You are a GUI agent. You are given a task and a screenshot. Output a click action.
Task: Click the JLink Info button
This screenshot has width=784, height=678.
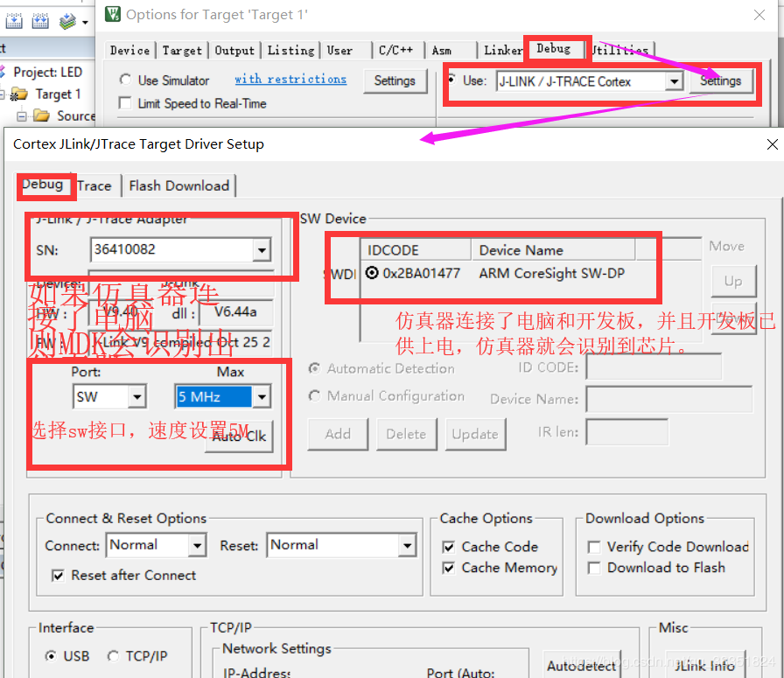click(x=705, y=665)
